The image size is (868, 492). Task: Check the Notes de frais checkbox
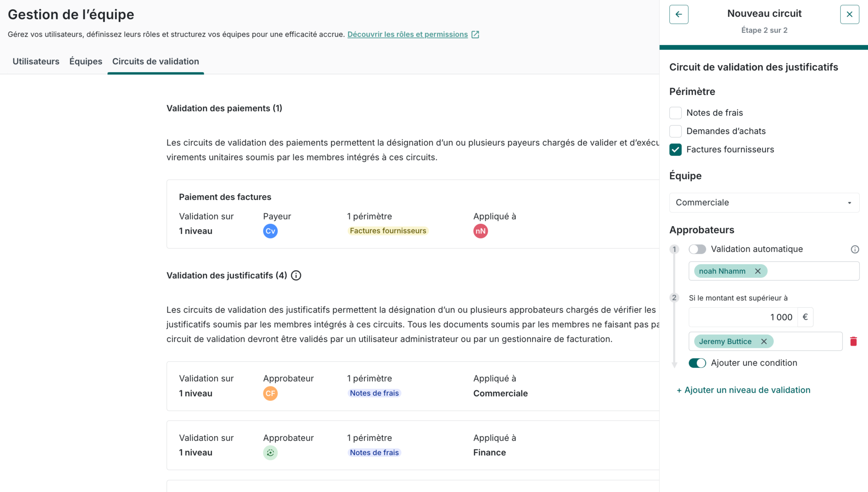[675, 113]
